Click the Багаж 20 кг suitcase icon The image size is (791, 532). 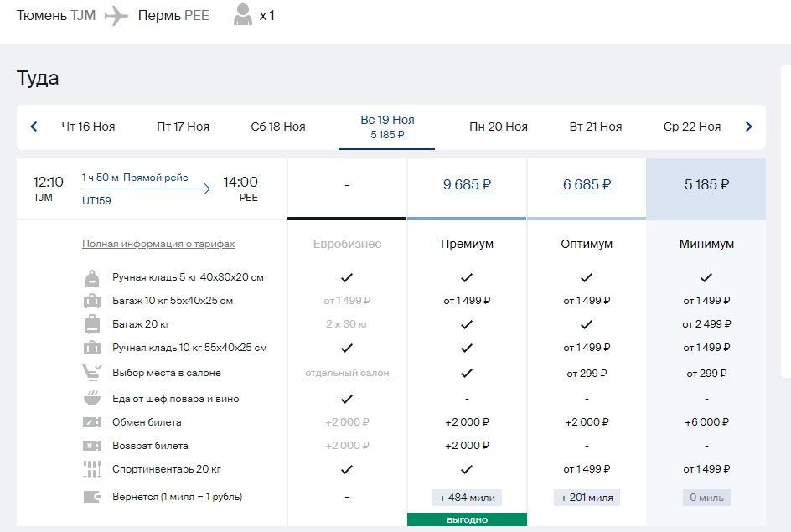pyautogui.click(x=91, y=324)
